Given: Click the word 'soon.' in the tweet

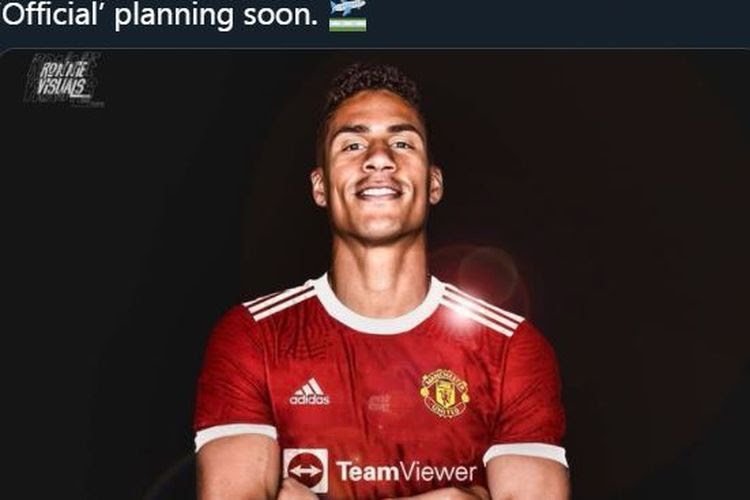Looking at the screenshot, I should click(x=281, y=15).
